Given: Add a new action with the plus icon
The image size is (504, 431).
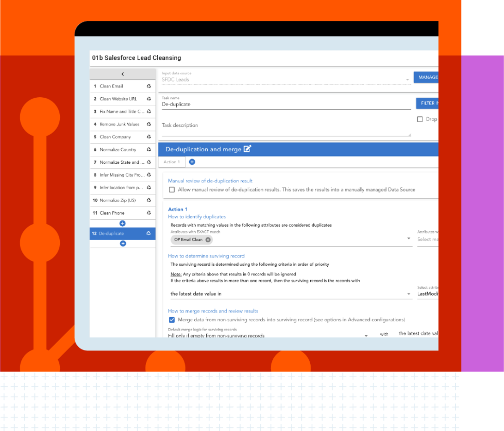Looking at the screenshot, I should click(x=192, y=162).
